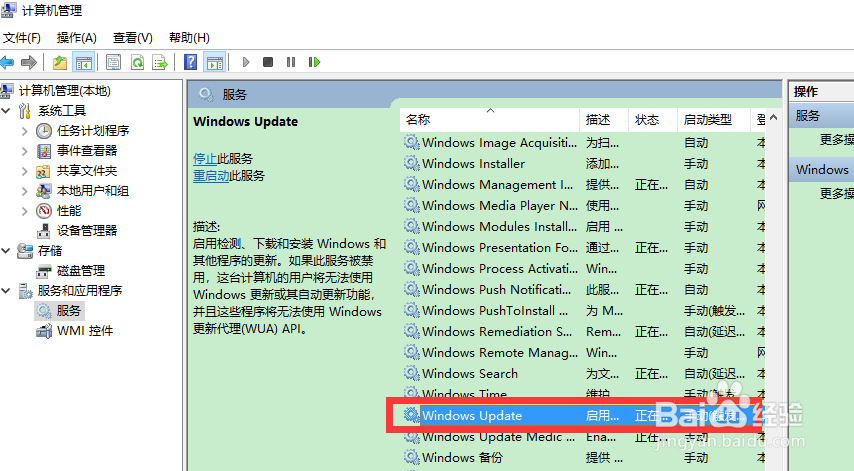Select the Windows Modules Install... service
Image resolution: width=854 pixels, height=471 pixels.
pyautogui.click(x=584, y=227)
